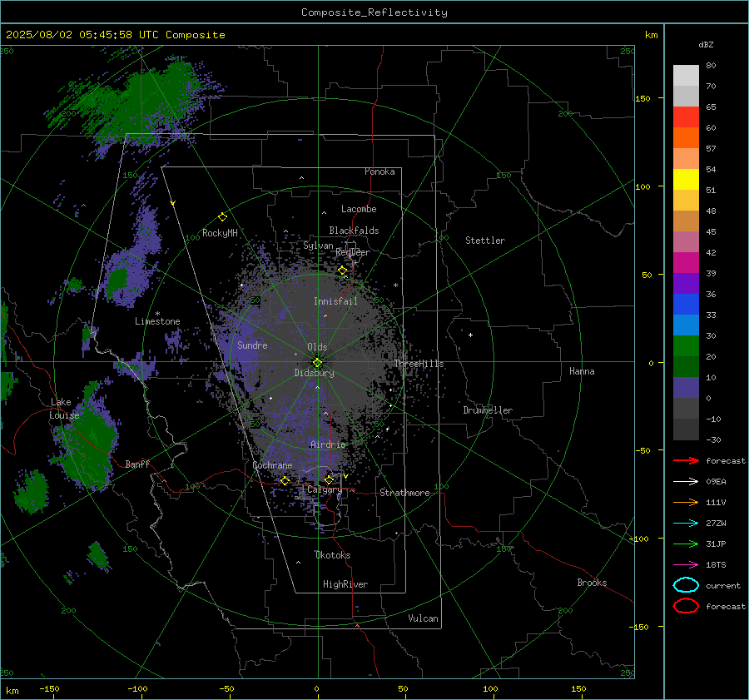This screenshot has width=749, height=700.
Task: Click the white plus marker west of Hanna
Action: point(470,335)
